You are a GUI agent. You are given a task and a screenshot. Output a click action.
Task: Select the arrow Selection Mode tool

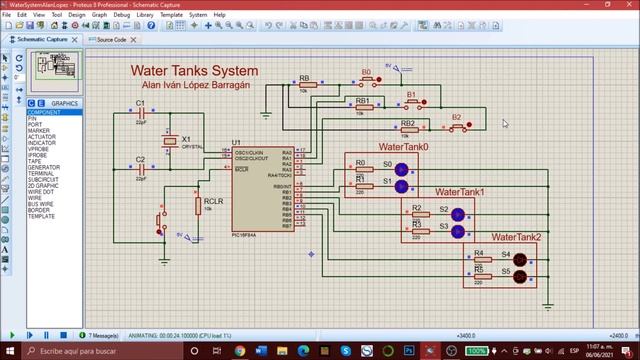click(5, 58)
